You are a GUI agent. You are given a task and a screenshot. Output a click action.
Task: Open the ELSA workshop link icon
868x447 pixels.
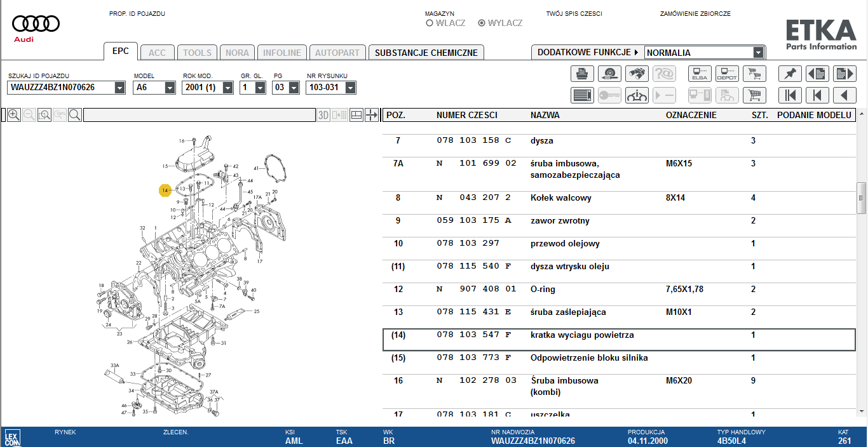[x=700, y=74]
